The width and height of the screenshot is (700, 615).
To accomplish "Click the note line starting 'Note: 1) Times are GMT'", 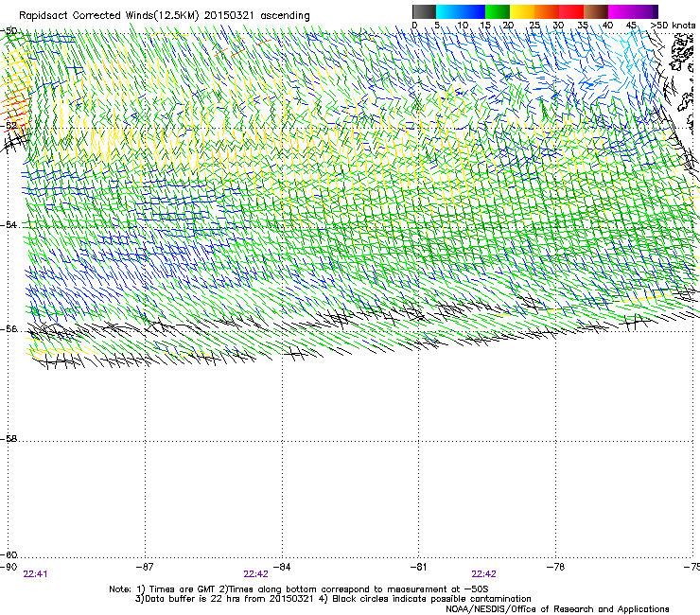I will click(x=299, y=589).
